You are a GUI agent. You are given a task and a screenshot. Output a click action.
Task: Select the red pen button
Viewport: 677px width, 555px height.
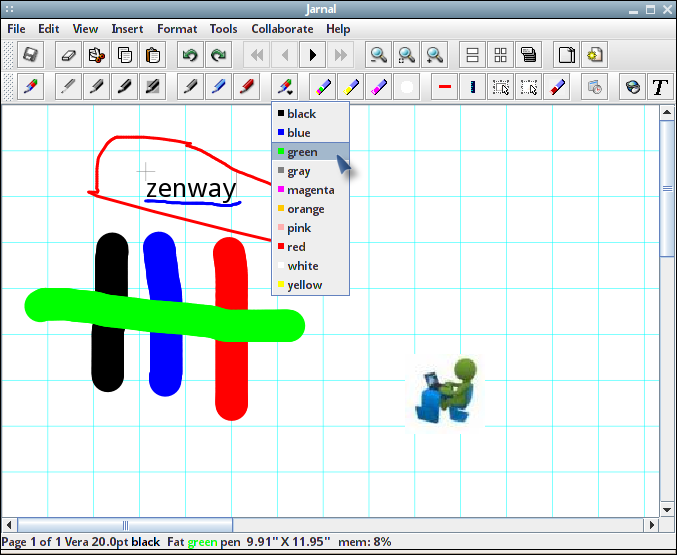[247, 87]
